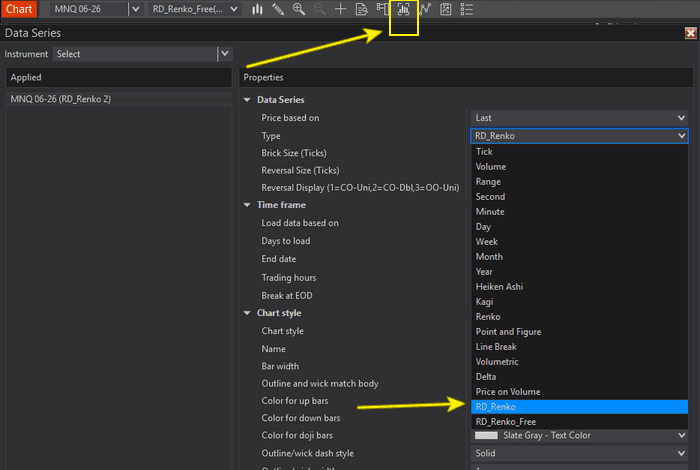Collapse the Time frame section
Screen dimensions: 700x470
point(247,205)
